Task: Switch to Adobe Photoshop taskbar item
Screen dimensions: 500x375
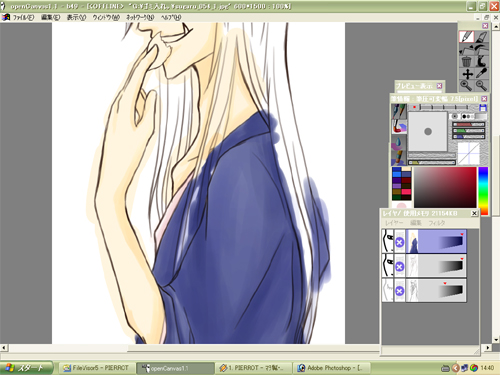Action: point(331,368)
